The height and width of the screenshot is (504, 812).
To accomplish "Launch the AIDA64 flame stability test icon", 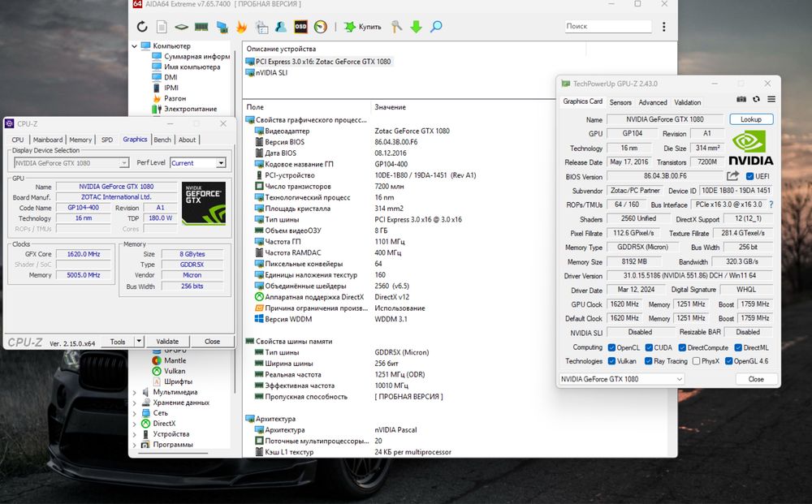I will tap(241, 27).
